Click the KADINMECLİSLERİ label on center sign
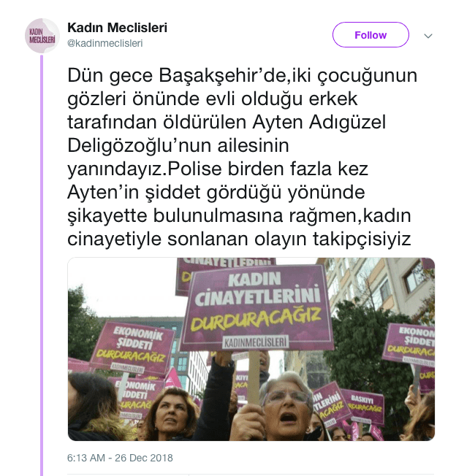The width and height of the screenshot is (456, 476). pyautogui.click(x=255, y=342)
